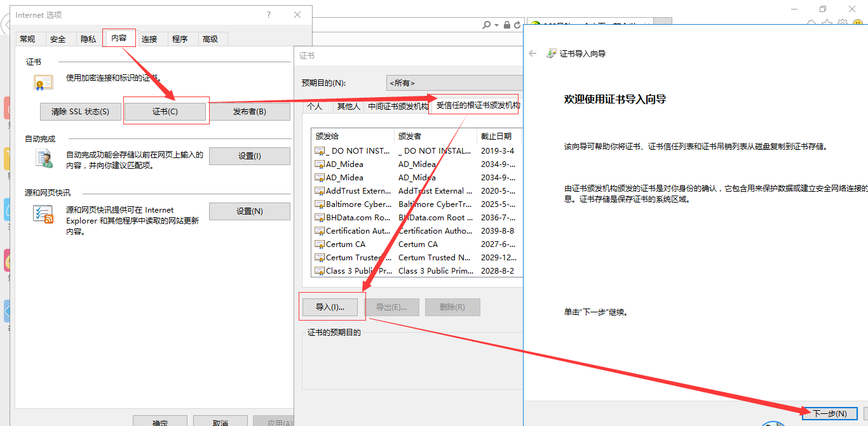Switch to the 常规 tab
The height and width of the screenshot is (426, 868).
[x=27, y=39]
